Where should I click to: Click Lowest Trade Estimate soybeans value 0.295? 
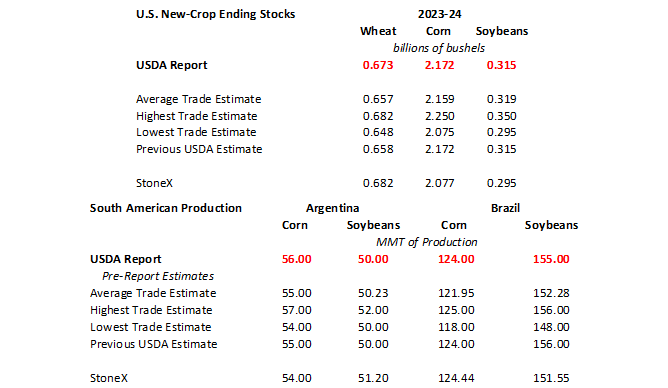tap(501, 132)
